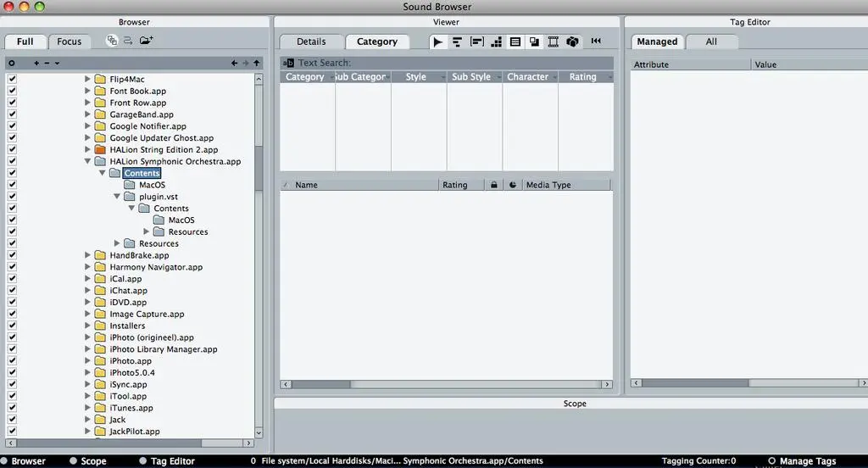Switch to the Details tab
This screenshot has width=868, height=468.
point(311,42)
